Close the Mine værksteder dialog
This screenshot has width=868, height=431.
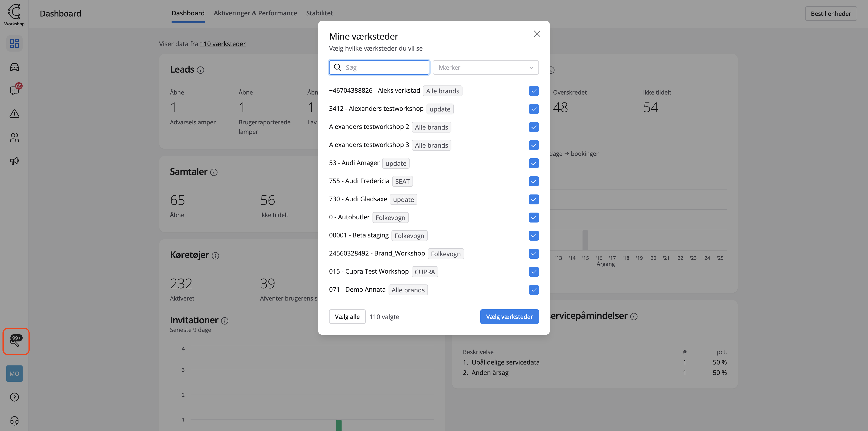pos(537,34)
